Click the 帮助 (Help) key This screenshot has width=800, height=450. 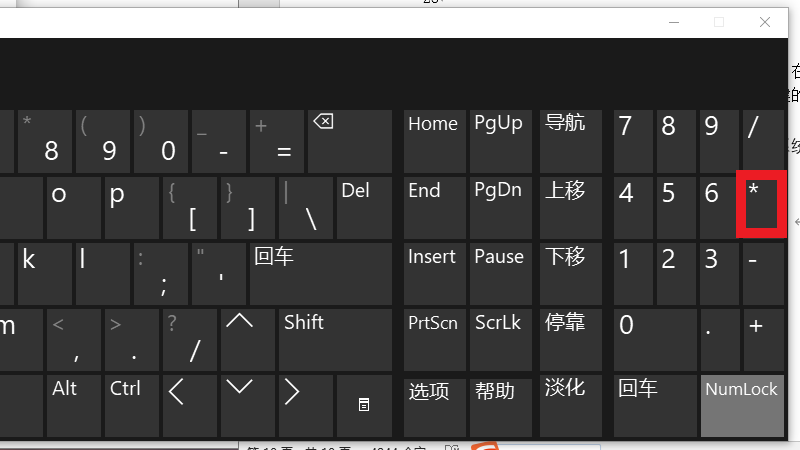pos(502,405)
